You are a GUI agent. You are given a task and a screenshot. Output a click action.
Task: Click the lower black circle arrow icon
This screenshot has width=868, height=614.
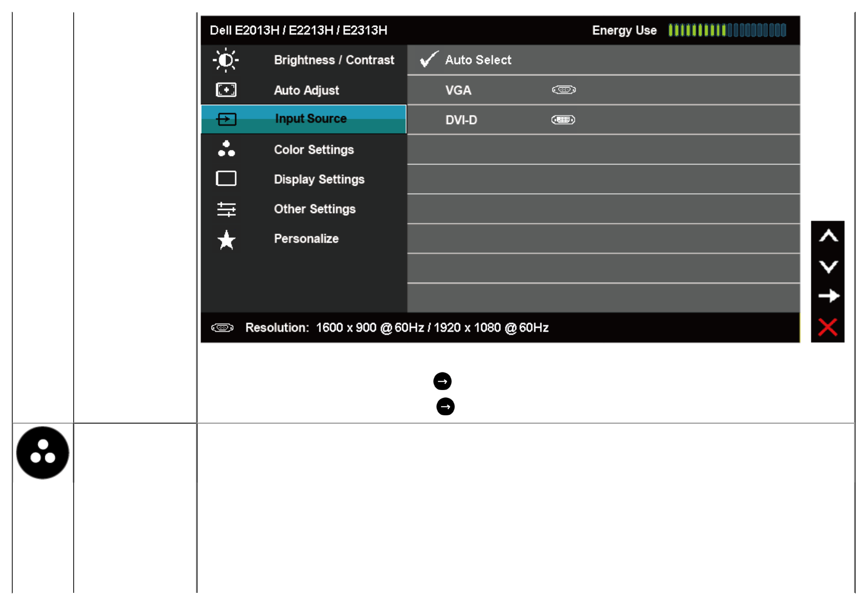point(446,407)
